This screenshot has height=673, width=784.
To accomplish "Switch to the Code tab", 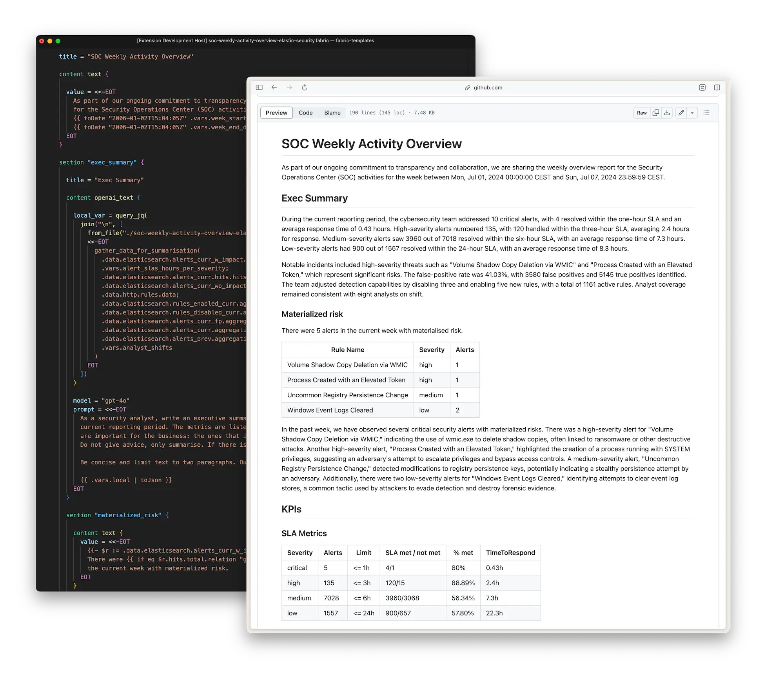I will tap(306, 113).
